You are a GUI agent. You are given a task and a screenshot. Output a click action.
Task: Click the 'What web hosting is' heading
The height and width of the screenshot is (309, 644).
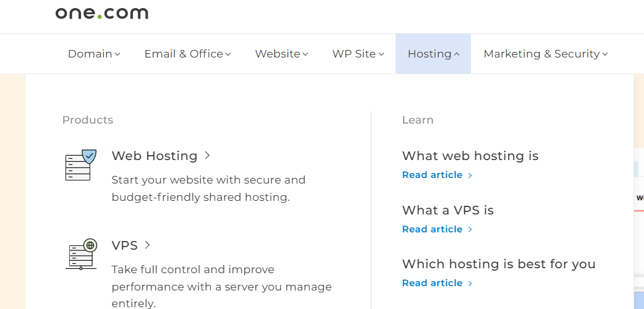click(x=470, y=156)
